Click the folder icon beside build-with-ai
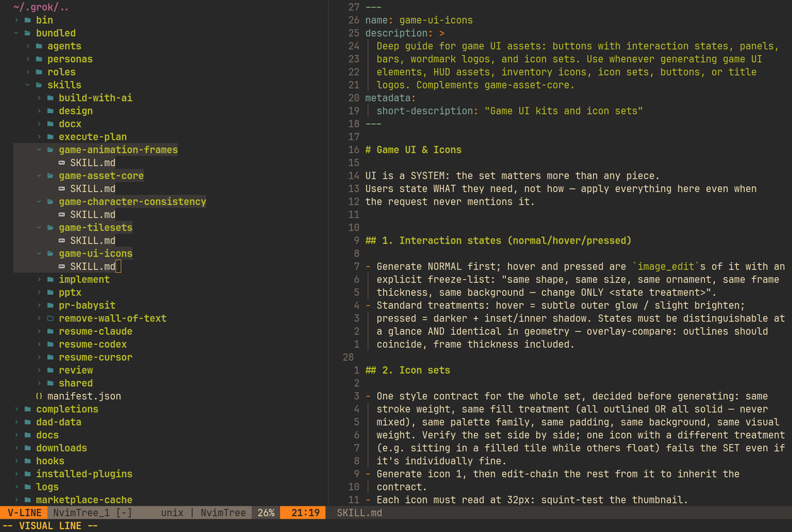The image size is (792, 532). point(50,98)
